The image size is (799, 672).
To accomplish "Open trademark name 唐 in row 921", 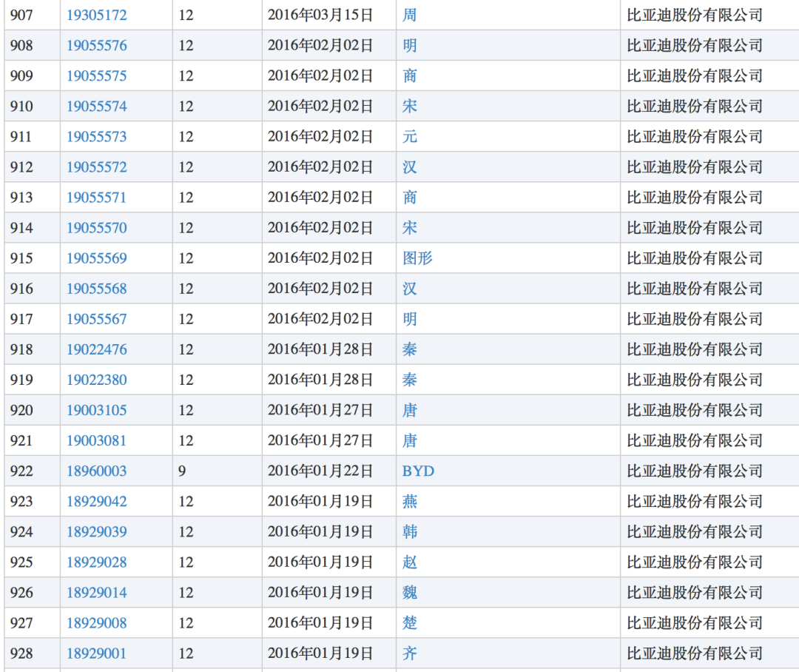I will click(410, 440).
